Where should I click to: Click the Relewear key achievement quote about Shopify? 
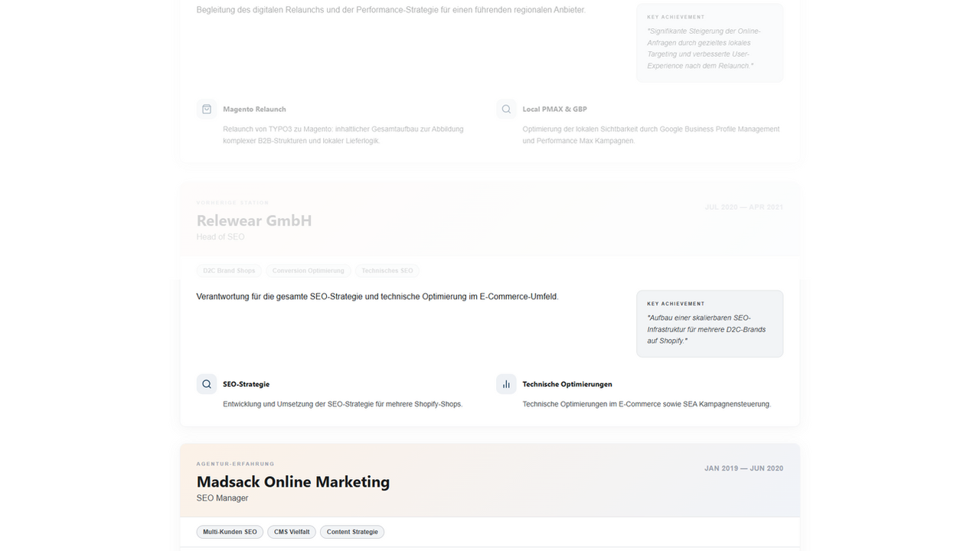pos(707,329)
